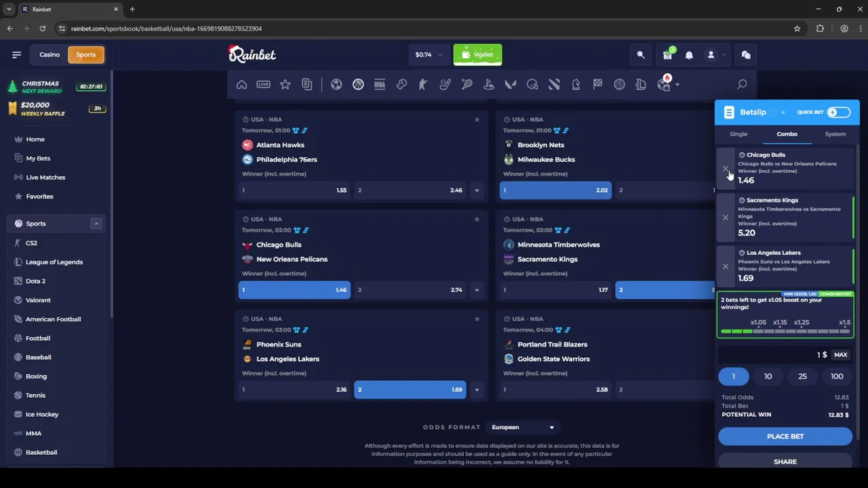Open favorites star in sports bar
Screen dimensions: 868x488
coord(285,85)
